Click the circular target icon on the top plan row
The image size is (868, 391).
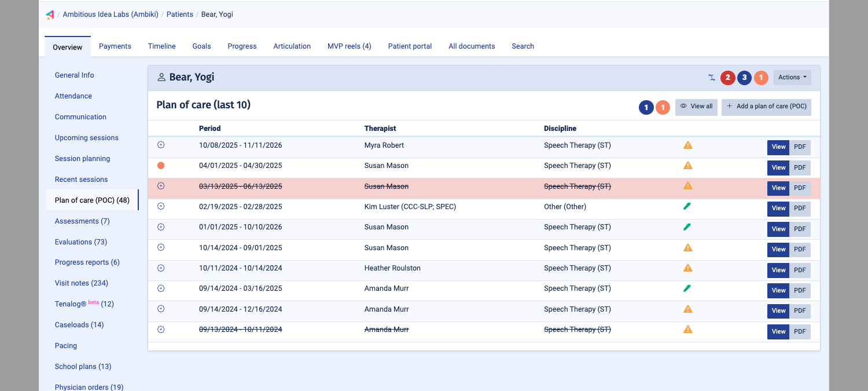click(160, 145)
